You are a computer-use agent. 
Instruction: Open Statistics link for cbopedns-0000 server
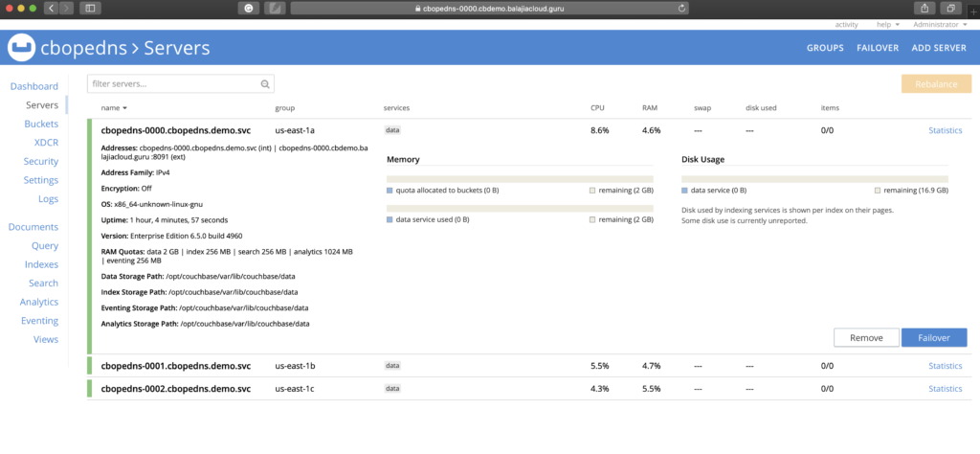945,130
